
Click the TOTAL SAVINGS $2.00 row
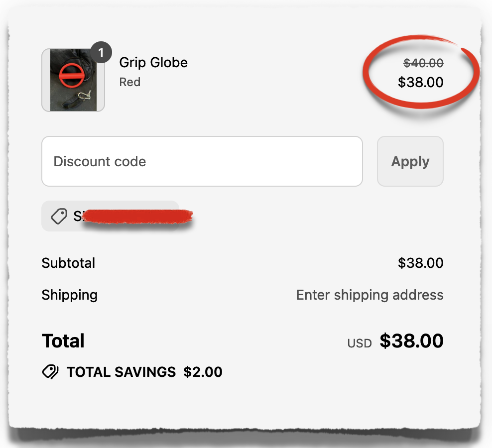tap(132, 371)
